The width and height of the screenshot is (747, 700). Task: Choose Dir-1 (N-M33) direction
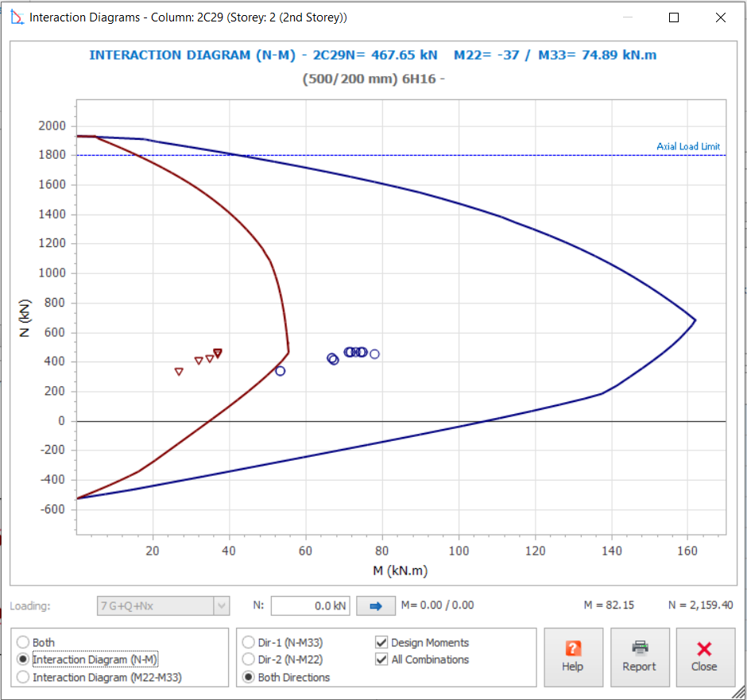[249, 643]
